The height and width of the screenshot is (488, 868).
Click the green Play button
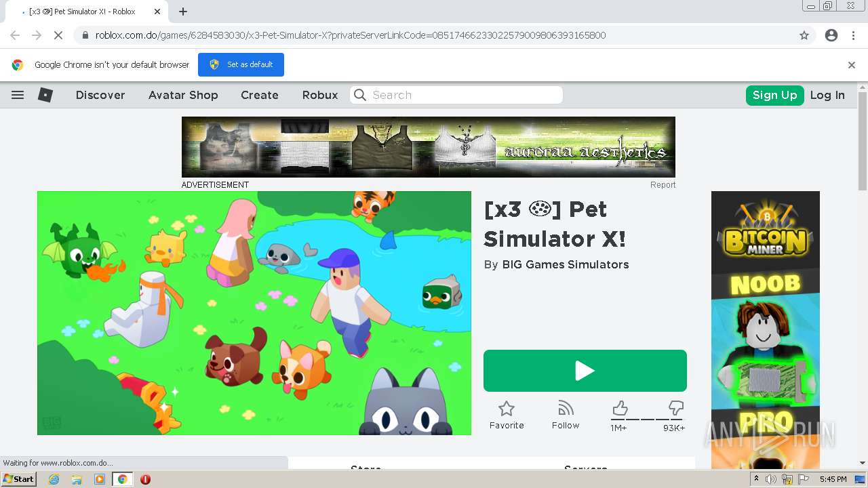click(585, 371)
